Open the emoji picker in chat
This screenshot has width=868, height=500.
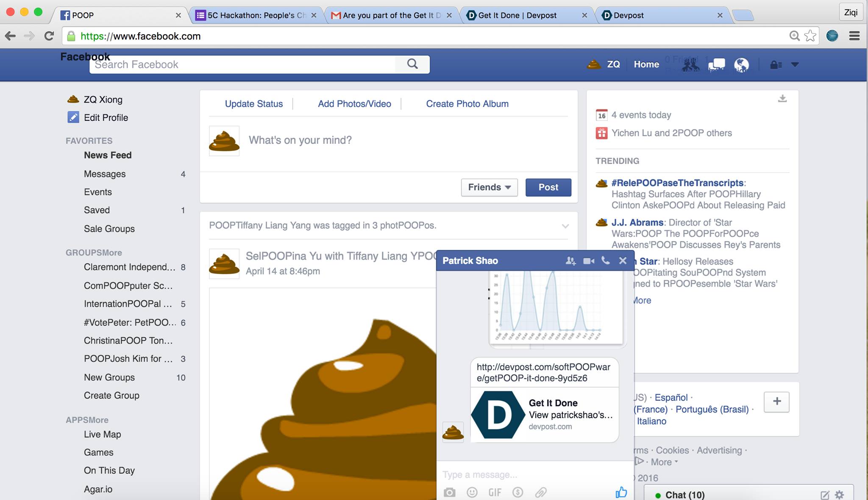(x=472, y=492)
